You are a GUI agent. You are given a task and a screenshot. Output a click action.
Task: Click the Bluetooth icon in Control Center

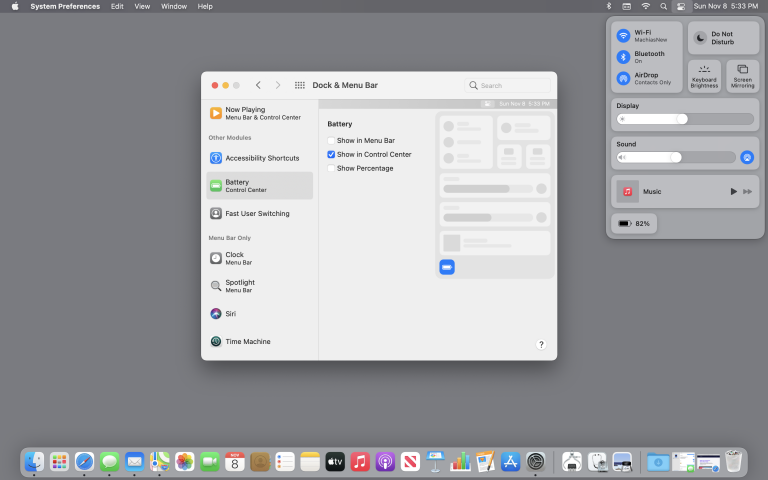[x=623, y=57]
